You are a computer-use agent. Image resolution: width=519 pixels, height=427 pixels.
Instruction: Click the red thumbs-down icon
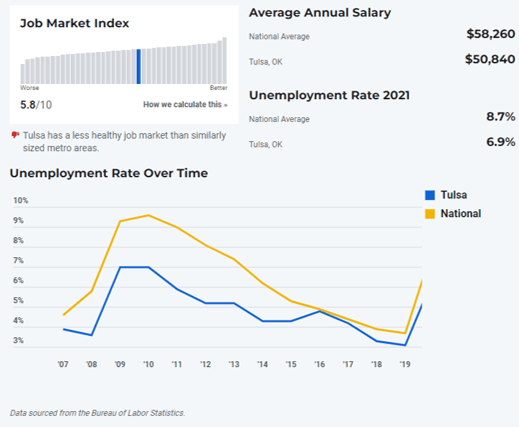(x=15, y=135)
